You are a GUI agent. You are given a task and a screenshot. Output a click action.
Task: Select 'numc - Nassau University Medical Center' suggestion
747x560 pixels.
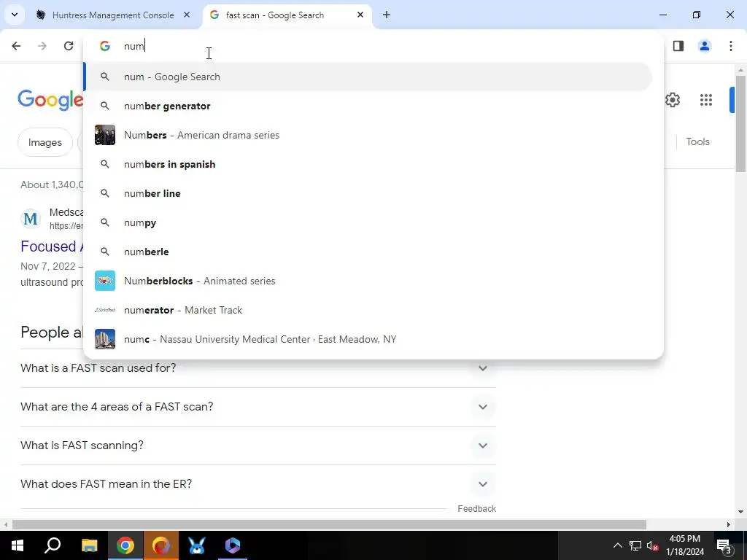click(x=368, y=339)
